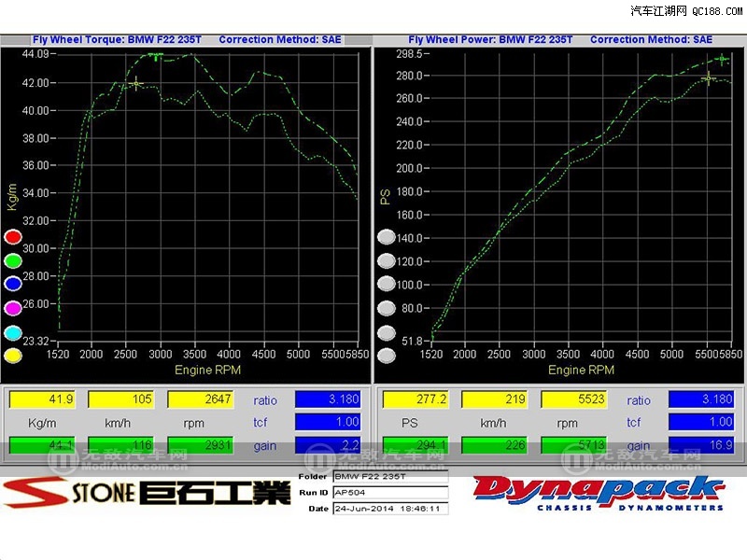Toggle the yellow run indicator on torque graph

coord(13,356)
